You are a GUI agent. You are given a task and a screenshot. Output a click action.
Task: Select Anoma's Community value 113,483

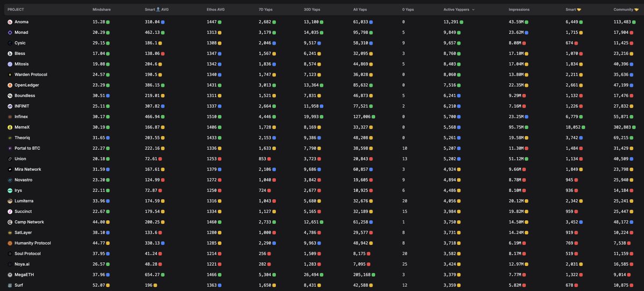(x=623, y=22)
